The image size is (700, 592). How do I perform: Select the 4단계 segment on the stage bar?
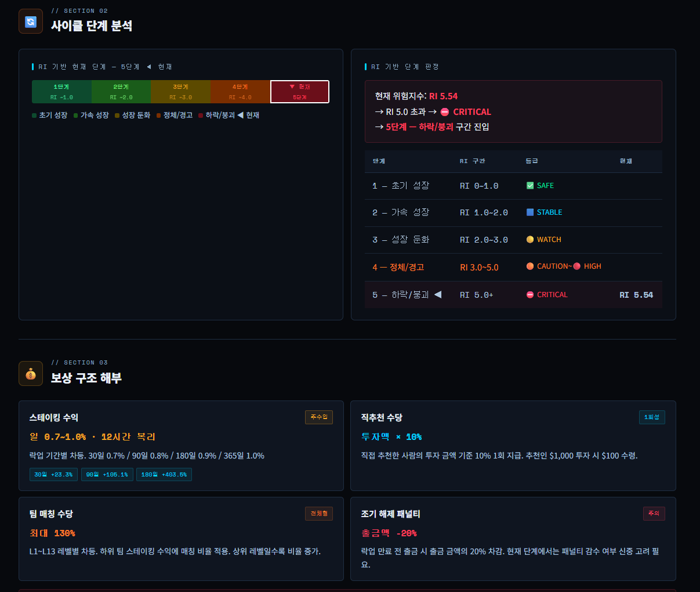240,92
